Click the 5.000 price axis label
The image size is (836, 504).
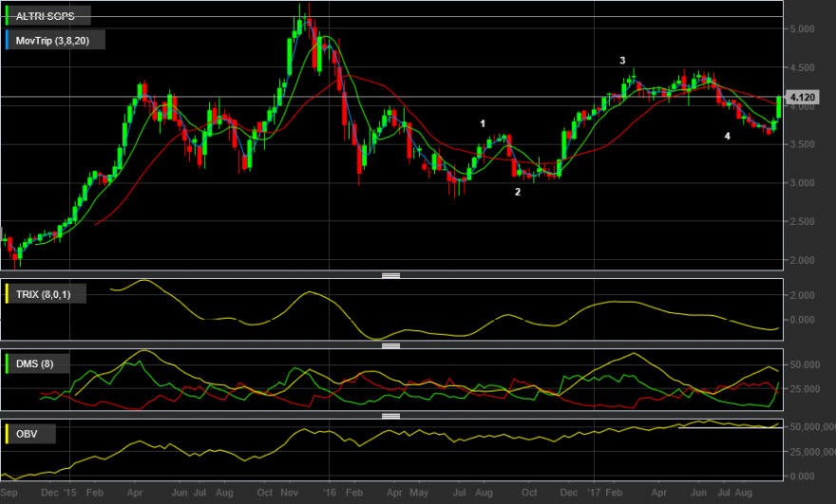(x=802, y=28)
